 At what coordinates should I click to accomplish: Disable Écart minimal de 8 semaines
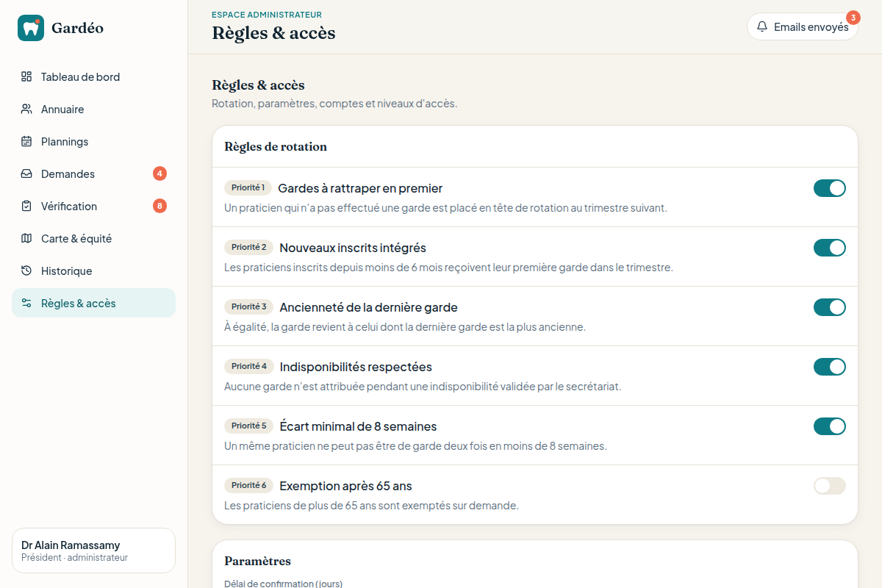click(830, 426)
